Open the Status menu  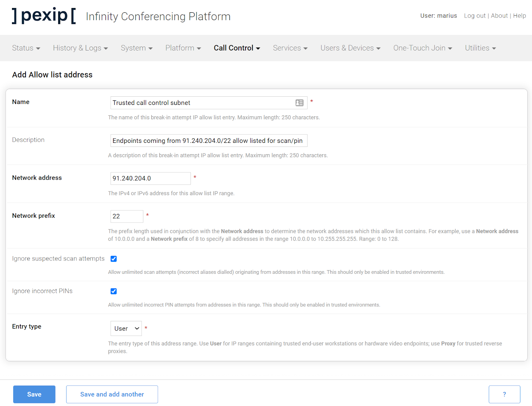[x=26, y=48]
